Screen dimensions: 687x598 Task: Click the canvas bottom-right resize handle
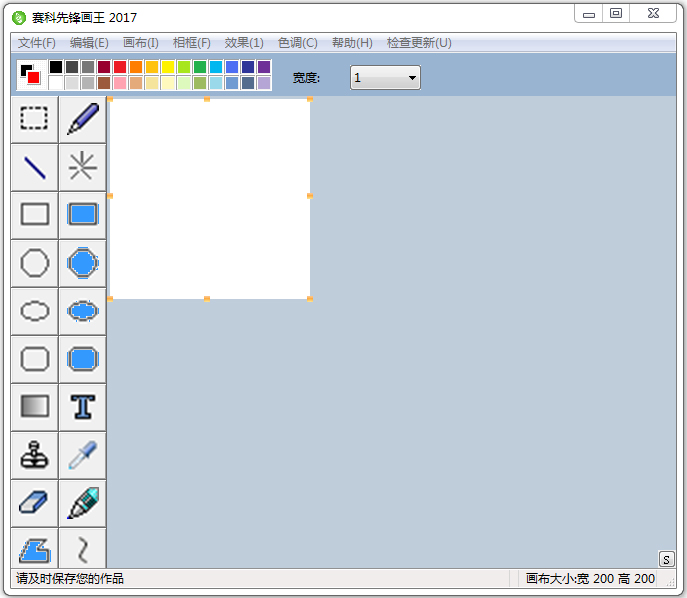click(x=310, y=299)
